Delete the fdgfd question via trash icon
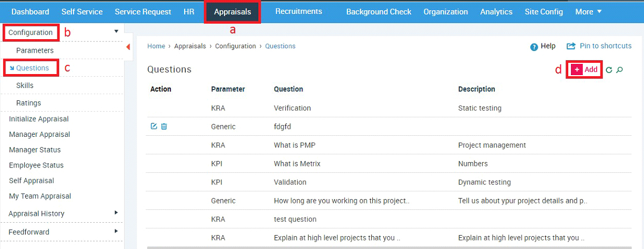644x249 pixels. pyautogui.click(x=164, y=126)
